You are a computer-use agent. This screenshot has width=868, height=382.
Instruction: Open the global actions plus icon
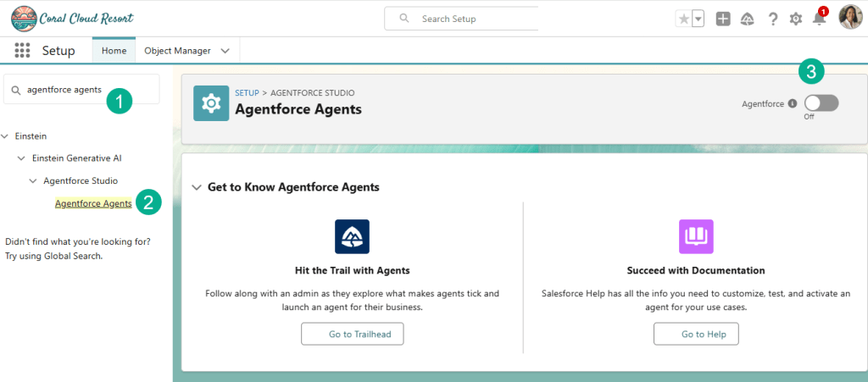point(723,19)
